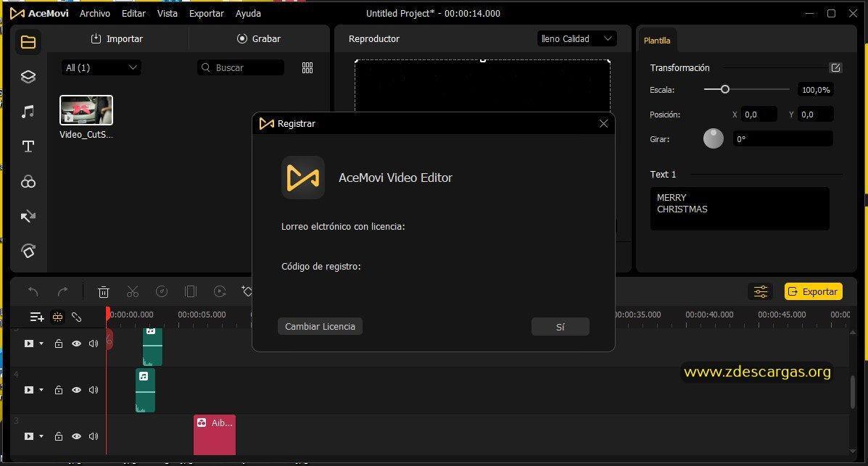Open the Archivo menu
868x466 pixels.
click(x=95, y=13)
